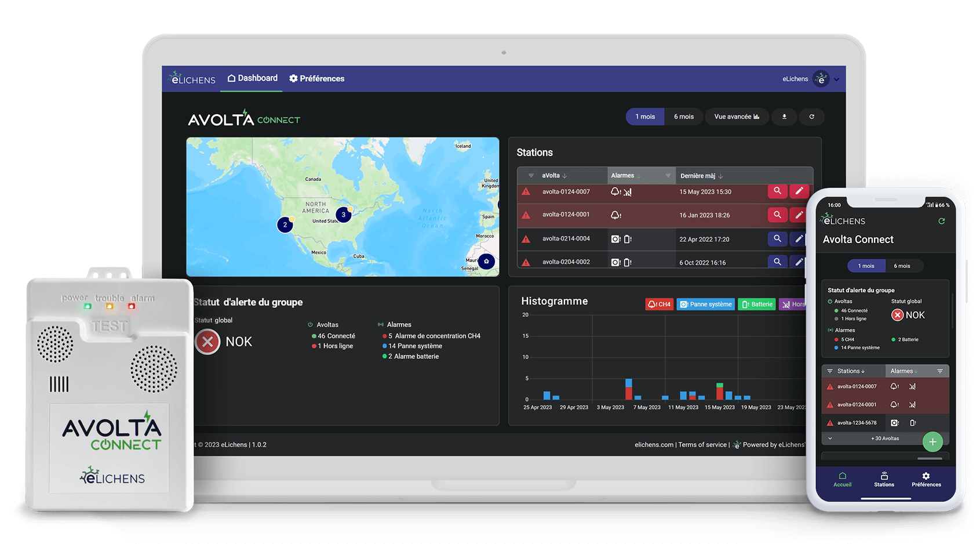This screenshot has width=980, height=544.
Task: Select the 1 mois period on laptop dashboard
Action: [x=645, y=117]
